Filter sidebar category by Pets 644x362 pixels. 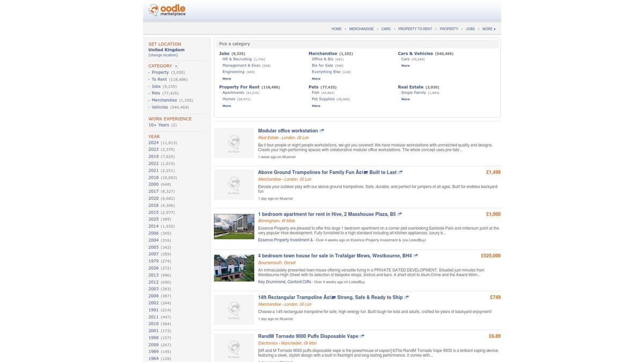(x=156, y=93)
